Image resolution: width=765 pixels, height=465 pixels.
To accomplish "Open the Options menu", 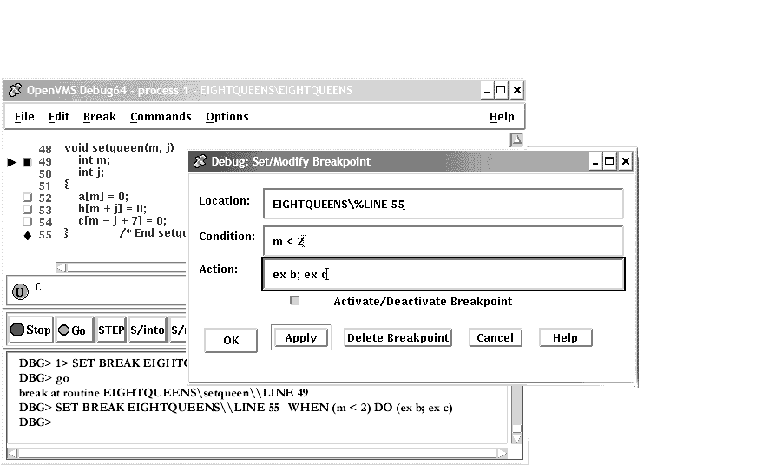I will point(227,117).
